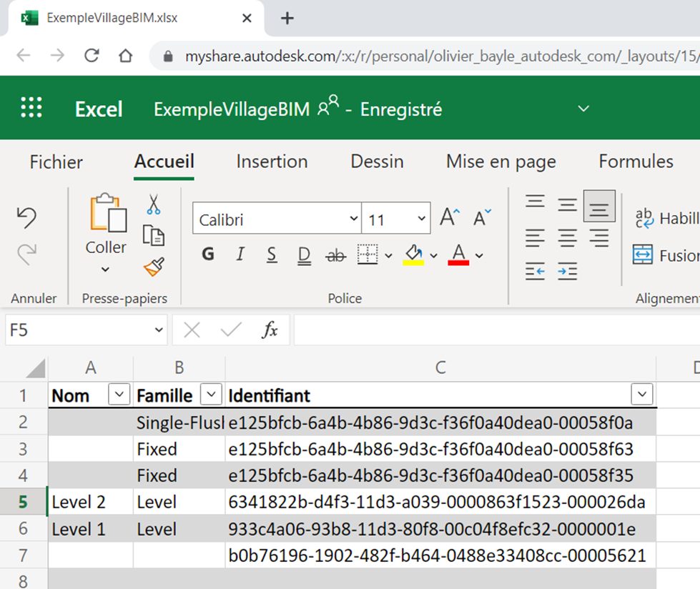Viewport: 700px width, 589px height.
Task: Increase indent icon
Action: [x=568, y=271]
